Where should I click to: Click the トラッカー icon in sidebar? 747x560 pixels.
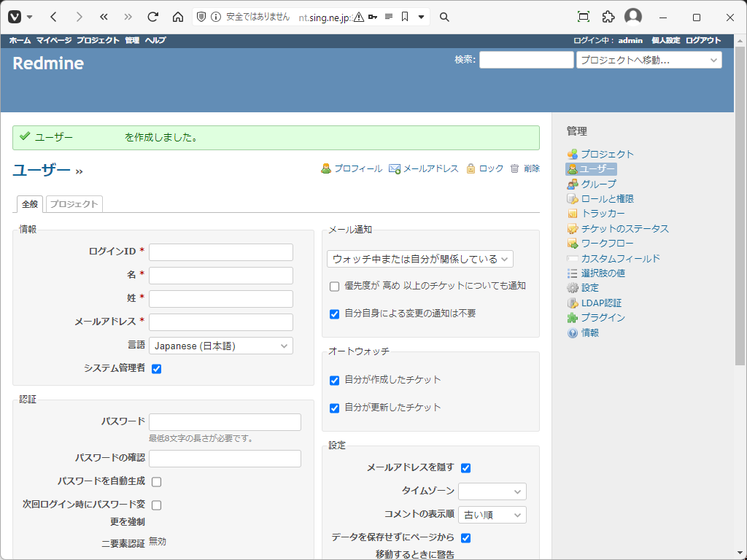click(572, 214)
